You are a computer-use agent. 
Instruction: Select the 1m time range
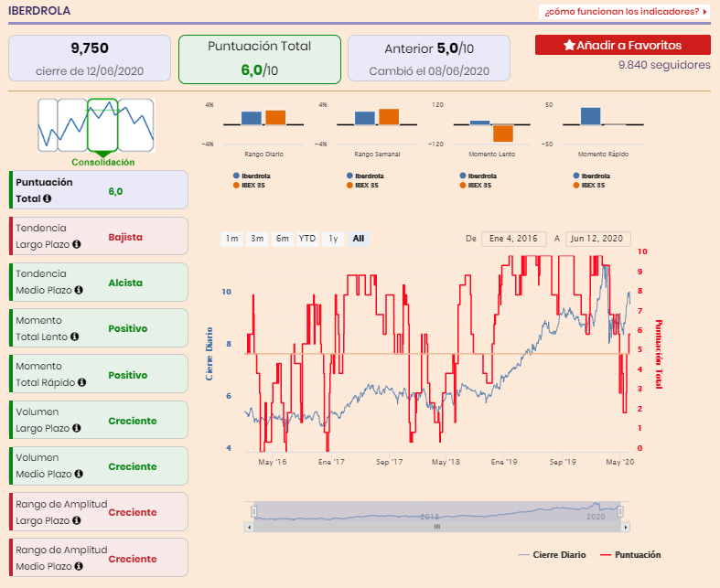click(x=231, y=239)
